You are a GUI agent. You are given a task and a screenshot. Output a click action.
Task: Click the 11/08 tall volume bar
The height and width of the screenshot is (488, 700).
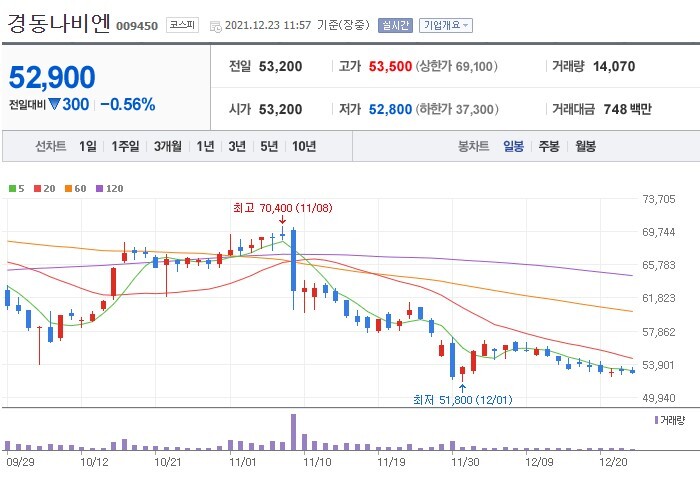tap(293, 432)
